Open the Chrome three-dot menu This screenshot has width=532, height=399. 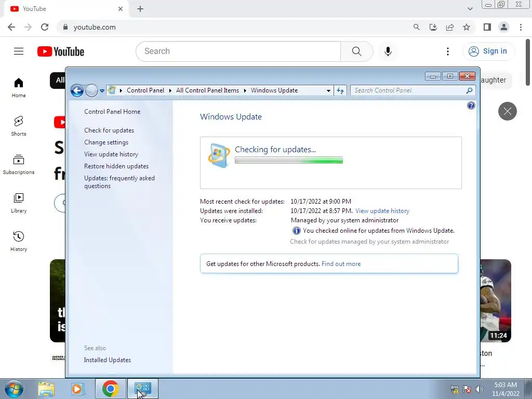(521, 27)
